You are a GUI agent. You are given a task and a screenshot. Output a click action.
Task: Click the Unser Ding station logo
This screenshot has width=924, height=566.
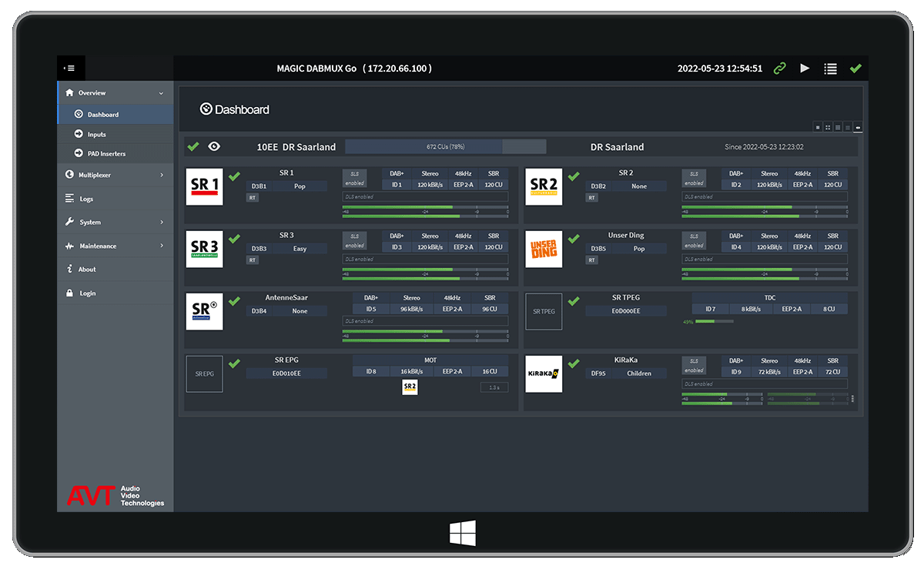(x=544, y=249)
